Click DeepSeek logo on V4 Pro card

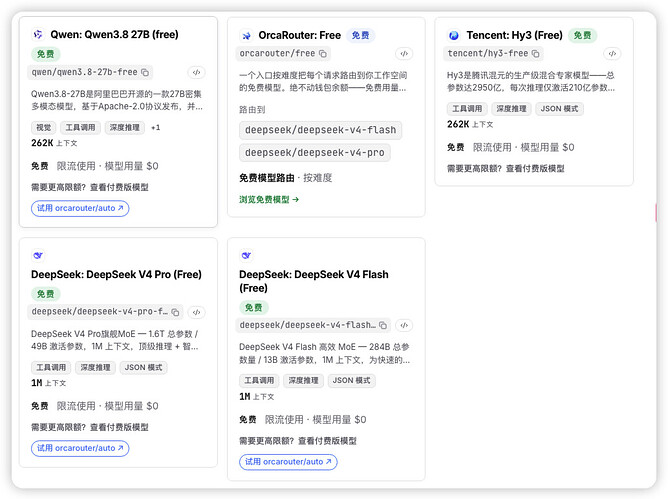point(38,255)
